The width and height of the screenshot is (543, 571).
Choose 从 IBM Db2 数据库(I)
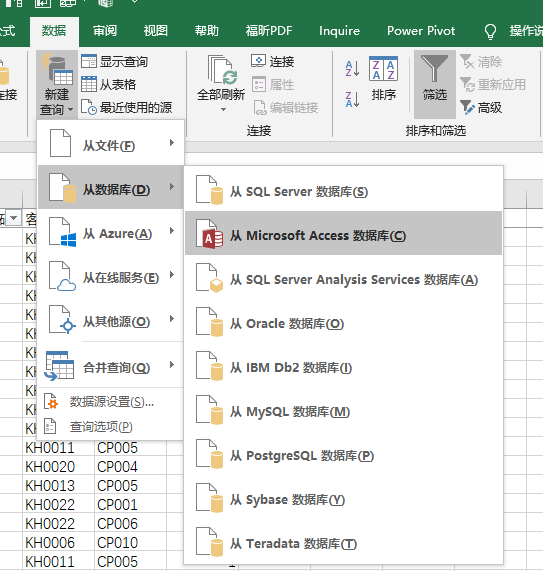(343, 365)
